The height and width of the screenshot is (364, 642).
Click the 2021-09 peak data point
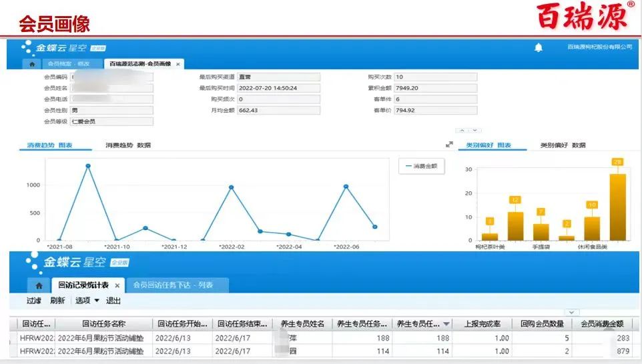88,166
